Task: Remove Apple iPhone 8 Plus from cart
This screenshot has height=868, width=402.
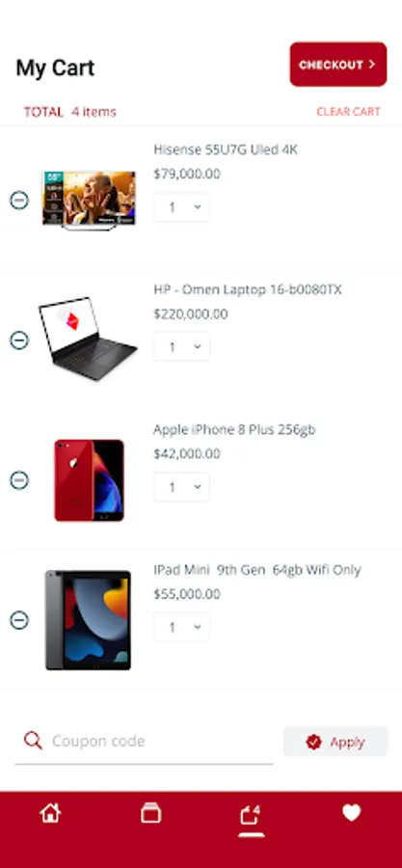Action: click(19, 480)
